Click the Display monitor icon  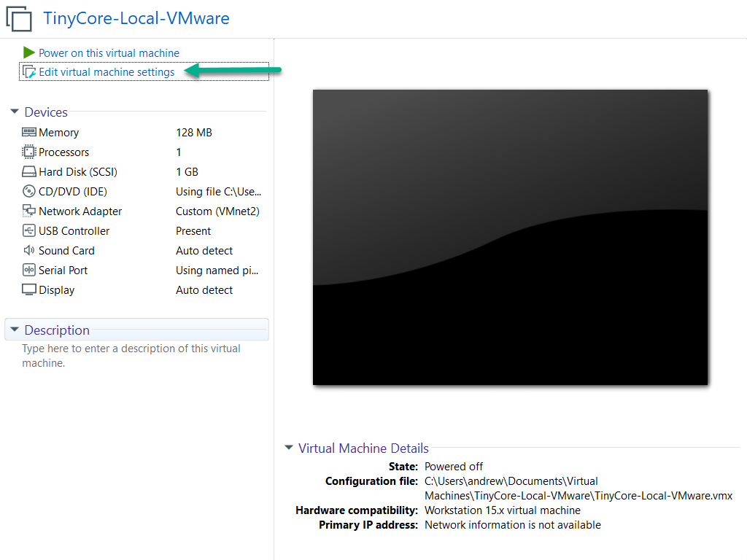29,289
